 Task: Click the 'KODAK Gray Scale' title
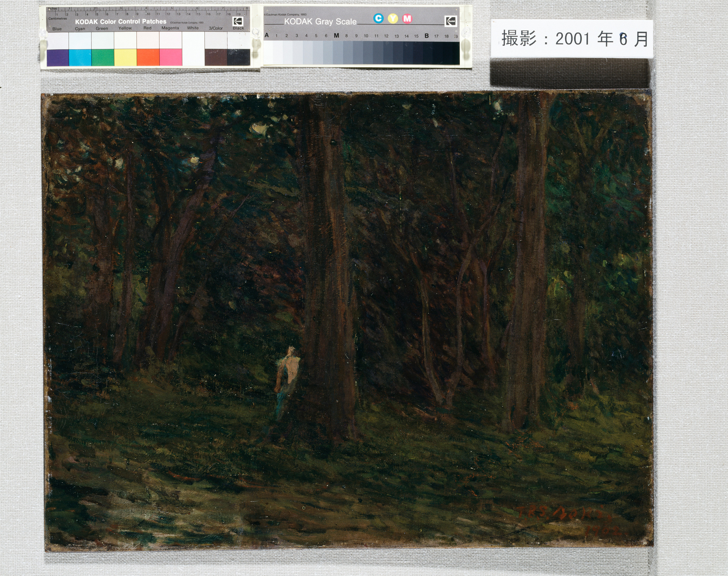320,22
